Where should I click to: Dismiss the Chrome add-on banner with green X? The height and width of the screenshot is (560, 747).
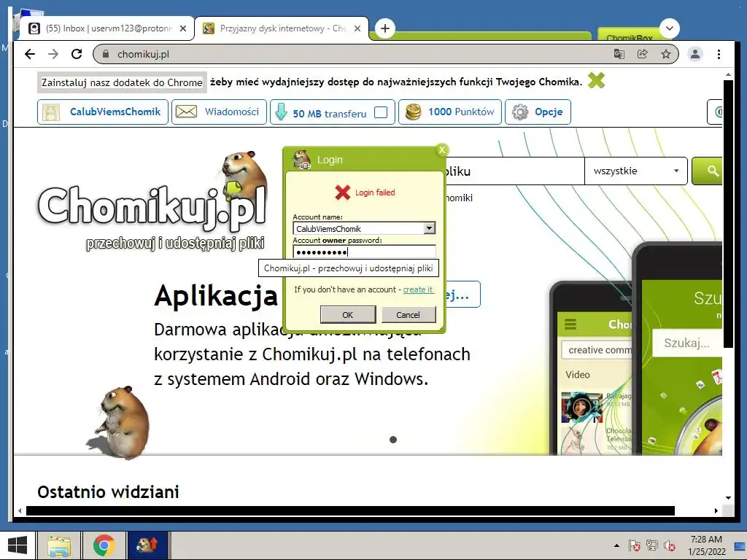pos(596,81)
